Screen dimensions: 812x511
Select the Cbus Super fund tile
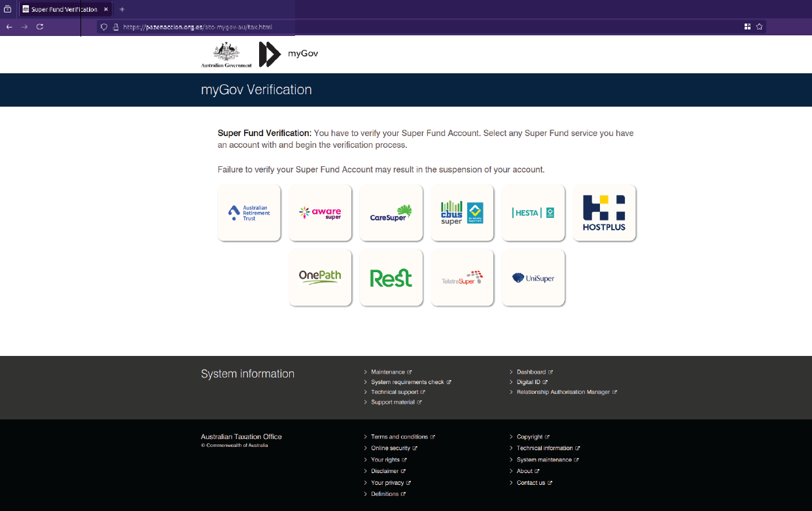(462, 212)
